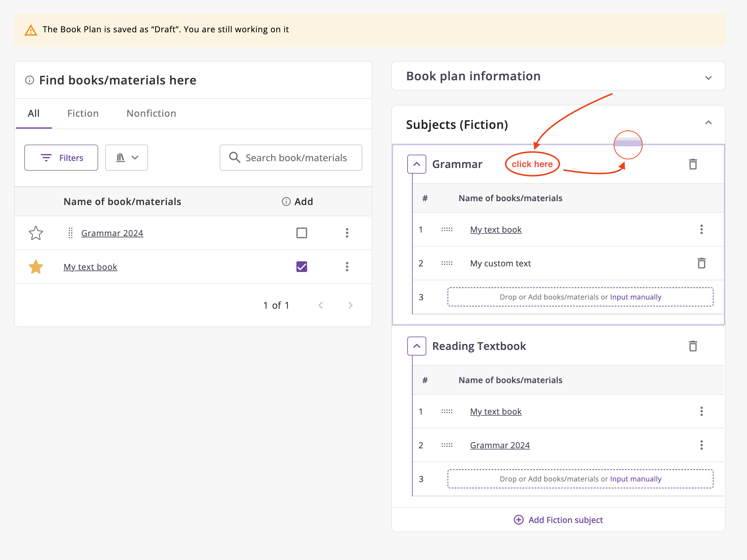747x560 pixels.
Task: Click the info icon beside Add column
Action: tap(286, 201)
